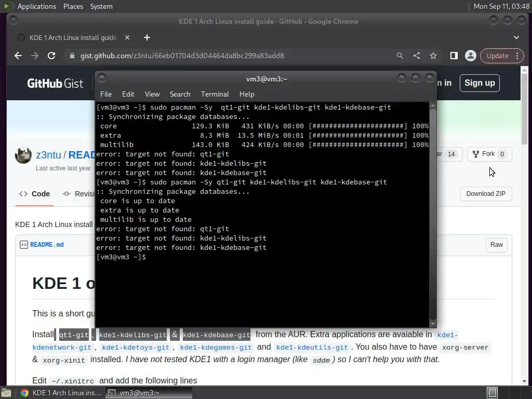This screenshot has width=532, height=399.
Task: Open the z3ntu profile link
Action: tap(48, 155)
